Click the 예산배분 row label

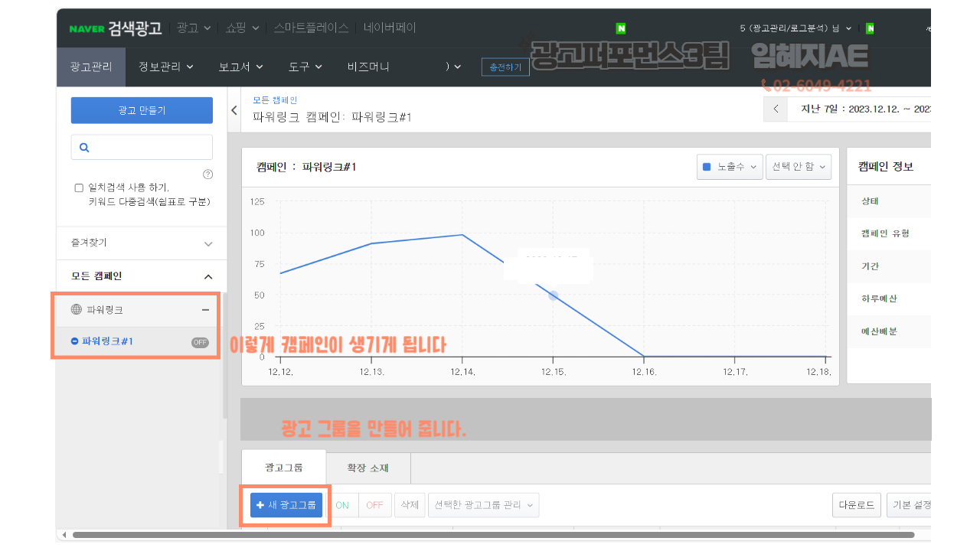tap(879, 332)
